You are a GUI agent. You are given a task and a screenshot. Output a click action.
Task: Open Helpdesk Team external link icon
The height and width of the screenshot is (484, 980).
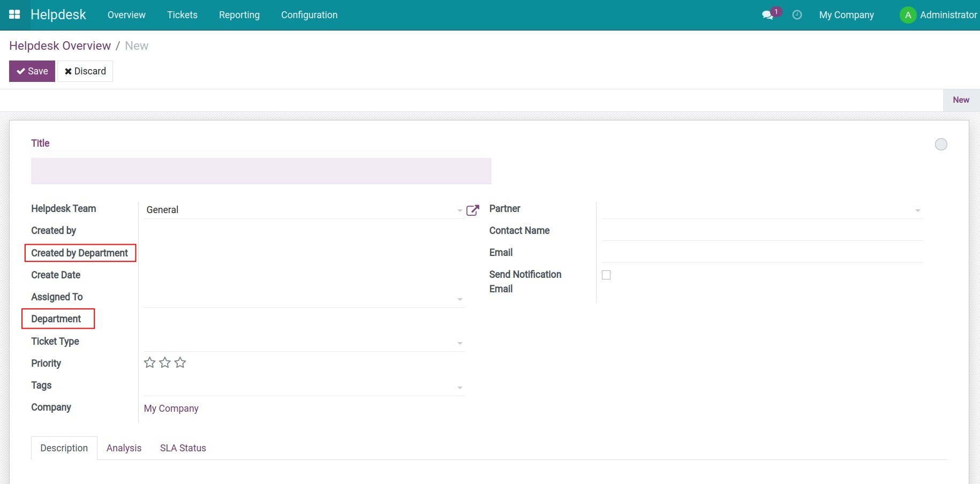[472, 210]
